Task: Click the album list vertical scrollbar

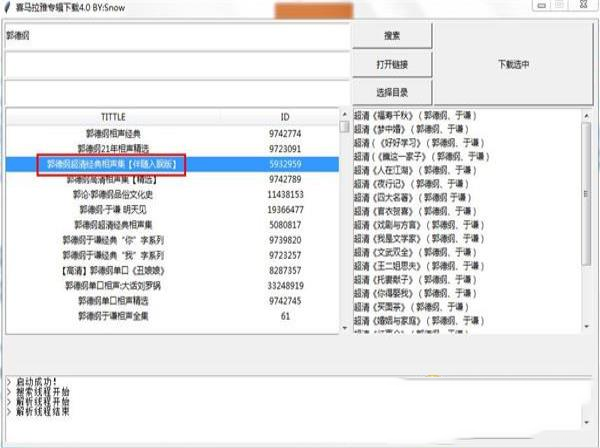Action: pos(345,220)
